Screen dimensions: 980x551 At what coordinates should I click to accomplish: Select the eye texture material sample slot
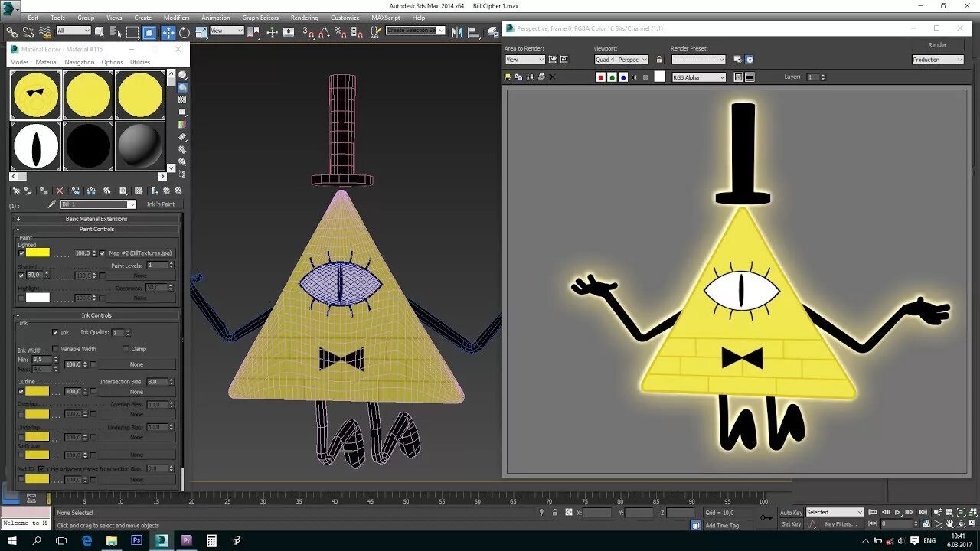(35, 146)
